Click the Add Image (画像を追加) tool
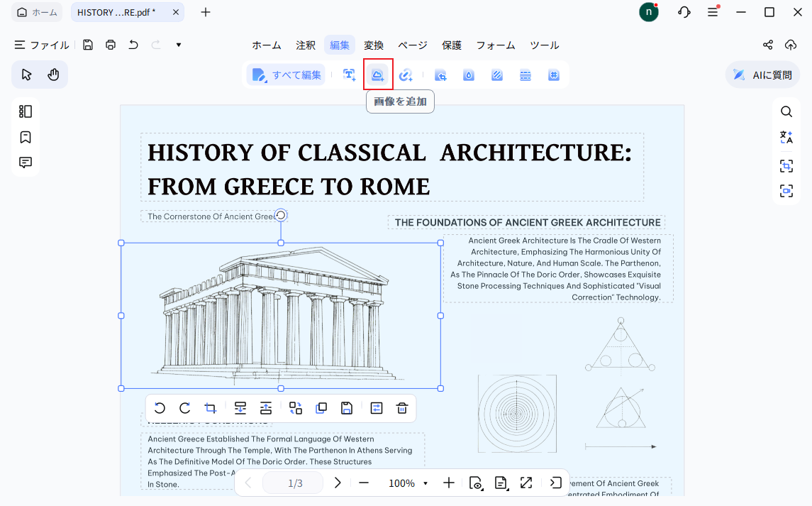Screen dimensions: 812x506 click(x=377, y=75)
